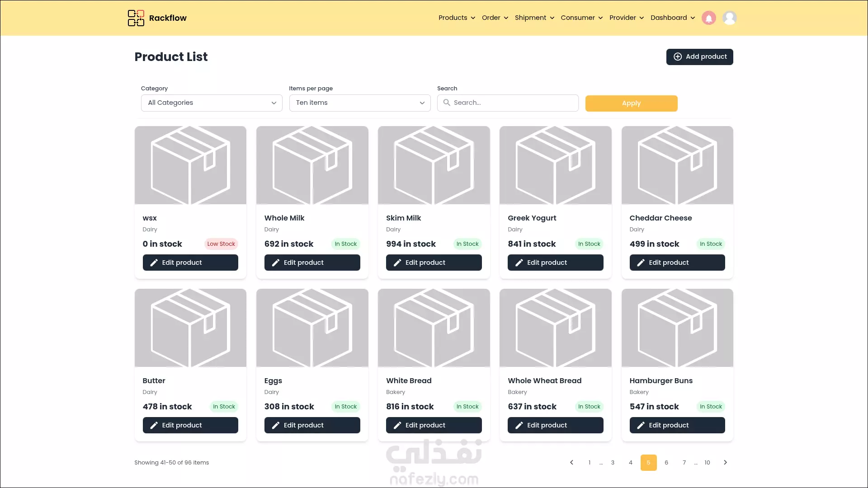Open the user profile avatar

729,18
